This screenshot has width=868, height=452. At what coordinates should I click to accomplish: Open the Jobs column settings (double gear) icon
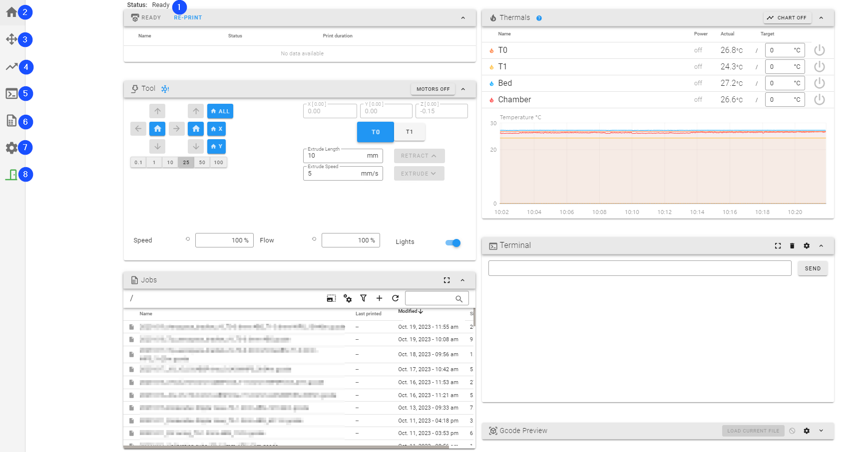(348, 298)
